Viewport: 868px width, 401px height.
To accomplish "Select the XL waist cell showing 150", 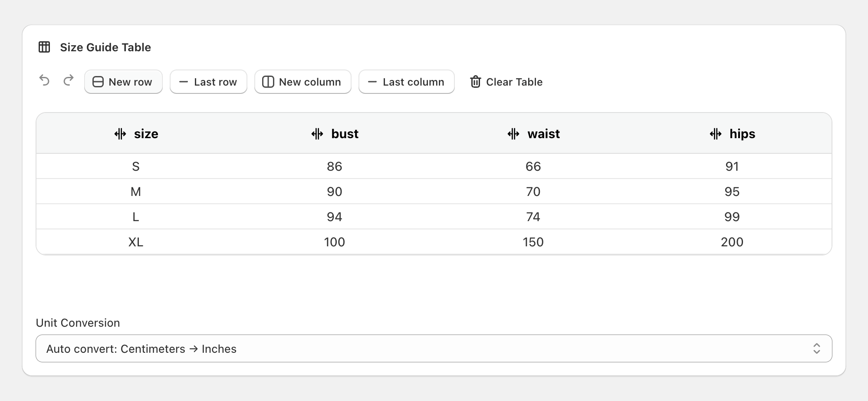I will pos(533,242).
